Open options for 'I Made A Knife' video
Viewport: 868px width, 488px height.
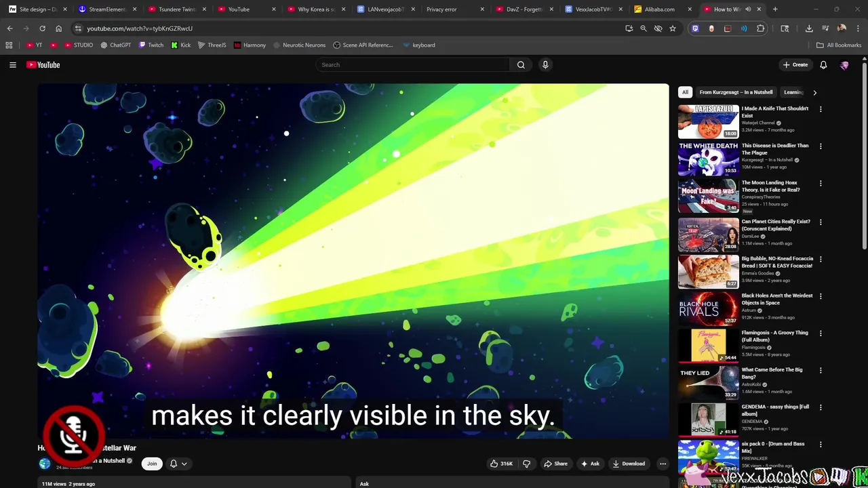point(821,109)
